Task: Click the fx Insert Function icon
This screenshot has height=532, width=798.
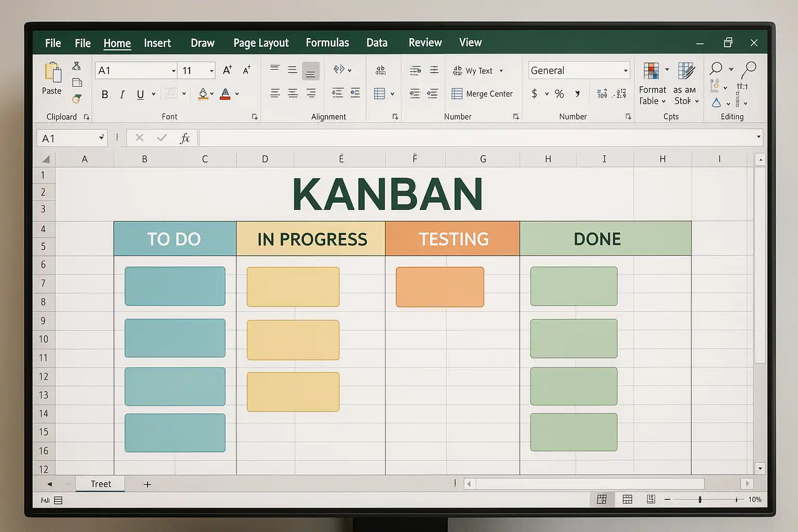Action: click(185, 138)
